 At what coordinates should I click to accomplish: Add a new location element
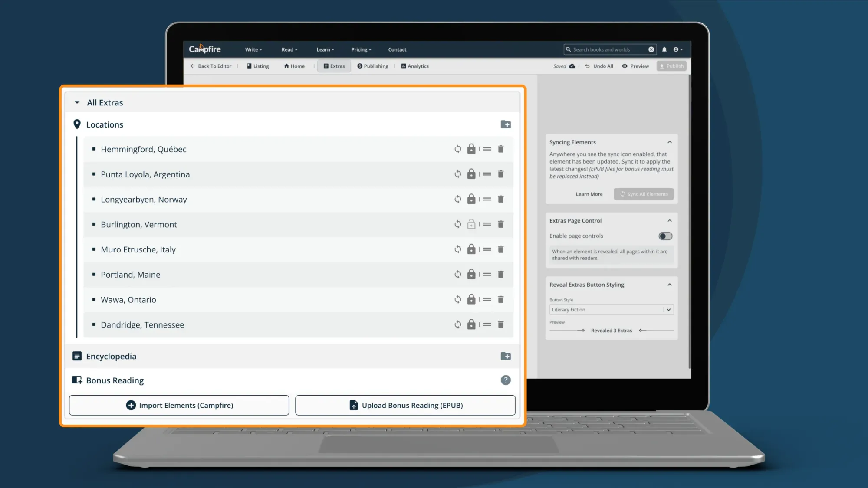click(506, 124)
